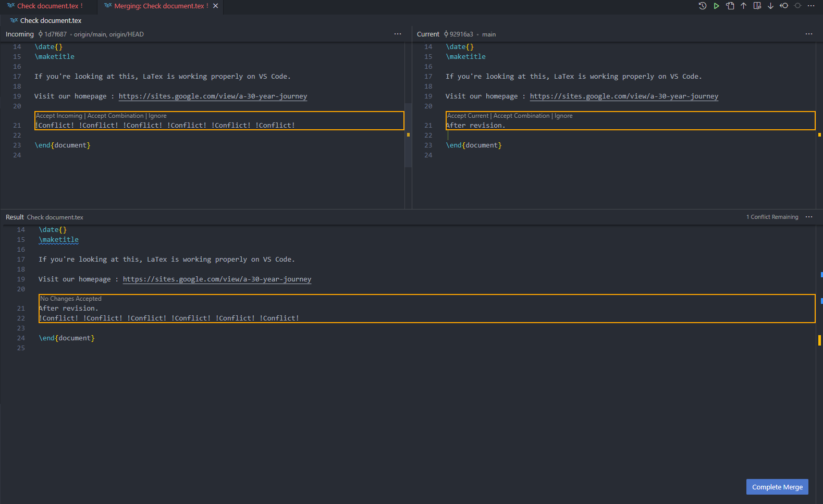Viewport: 823px width, 504px height.
Task: Click the Incoming pane scrollbar conflict marker
Action: click(408, 134)
